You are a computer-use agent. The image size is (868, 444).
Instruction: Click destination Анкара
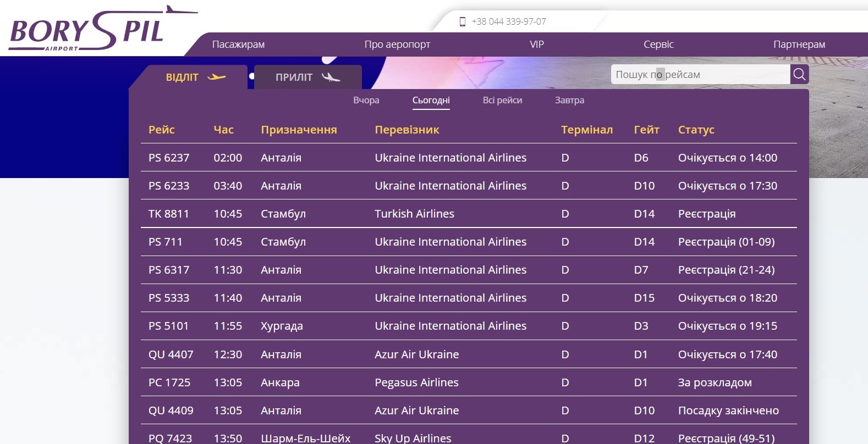[280, 382]
